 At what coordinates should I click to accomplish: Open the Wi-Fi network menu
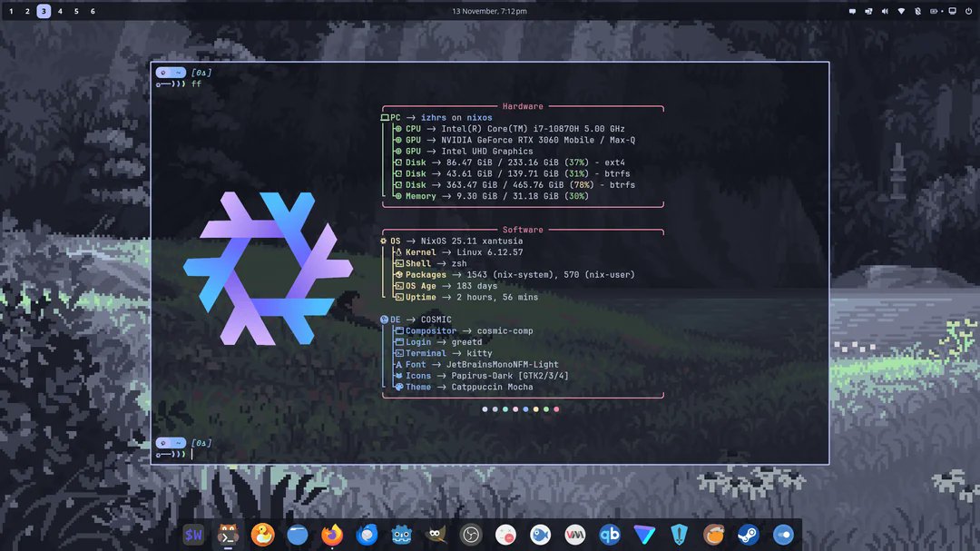(x=901, y=11)
